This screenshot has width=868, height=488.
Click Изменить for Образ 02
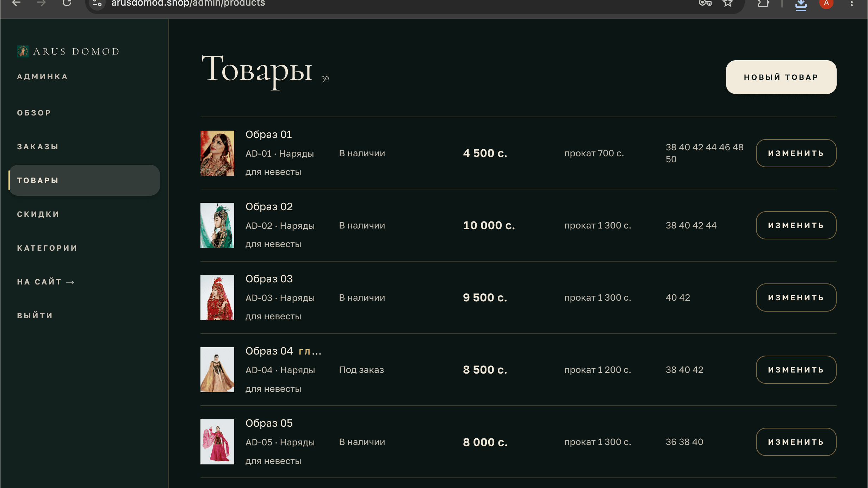tap(796, 225)
